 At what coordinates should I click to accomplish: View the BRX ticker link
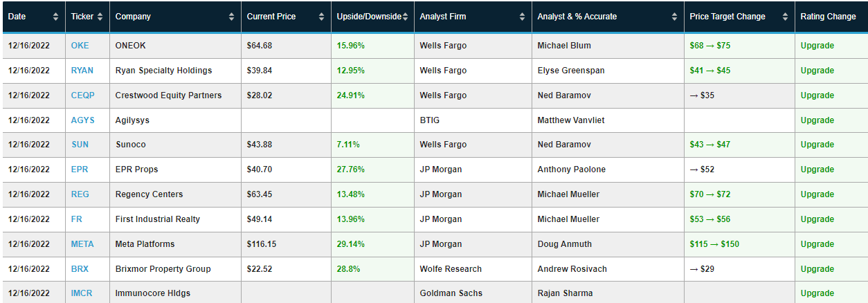[80, 269]
